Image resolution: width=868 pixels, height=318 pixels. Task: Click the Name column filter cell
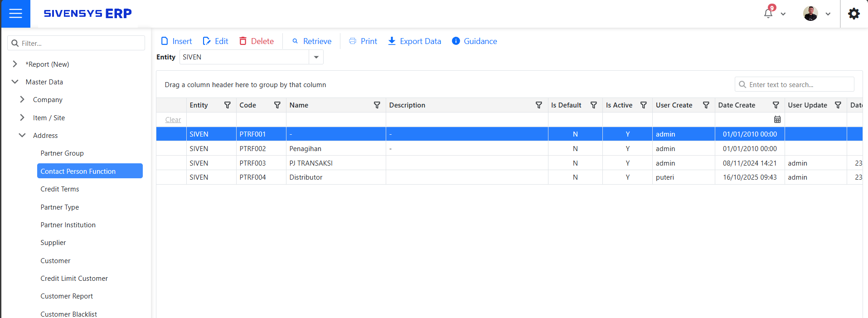click(x=336, y=119)
